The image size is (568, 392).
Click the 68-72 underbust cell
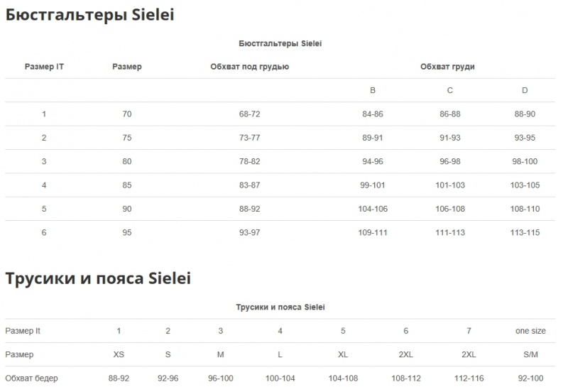(250, 114)
